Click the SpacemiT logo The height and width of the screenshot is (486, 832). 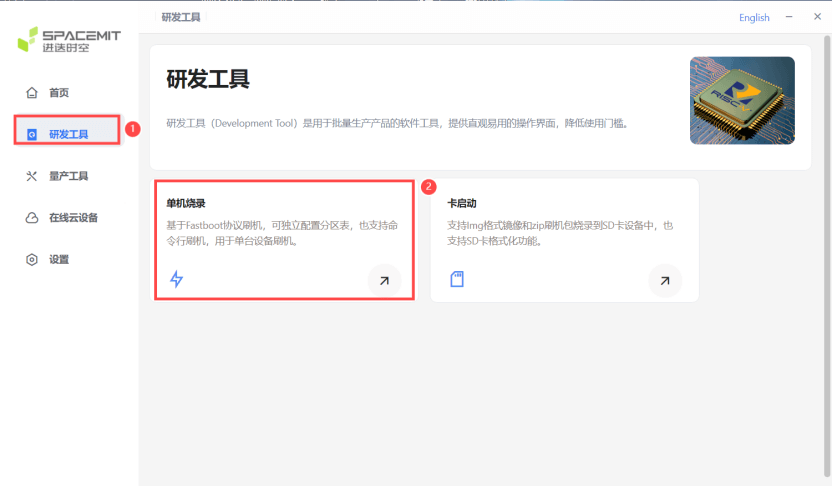coord(68,40)
